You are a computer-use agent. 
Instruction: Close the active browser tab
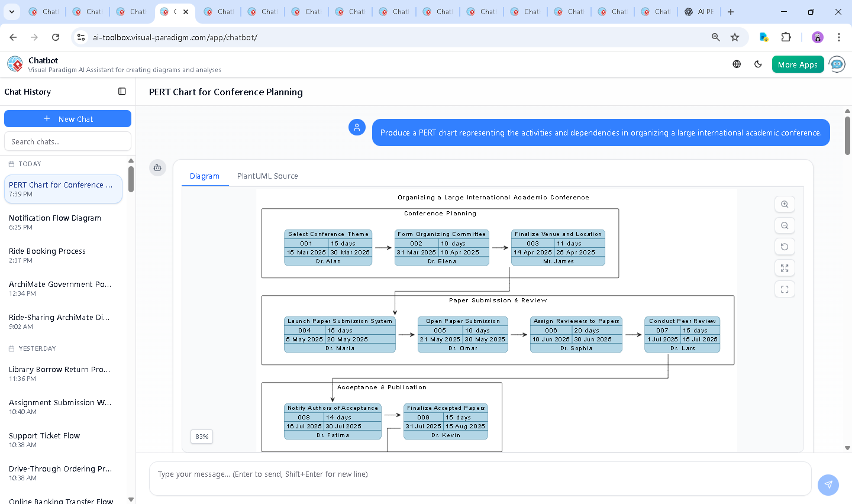[x=186, y=12]
